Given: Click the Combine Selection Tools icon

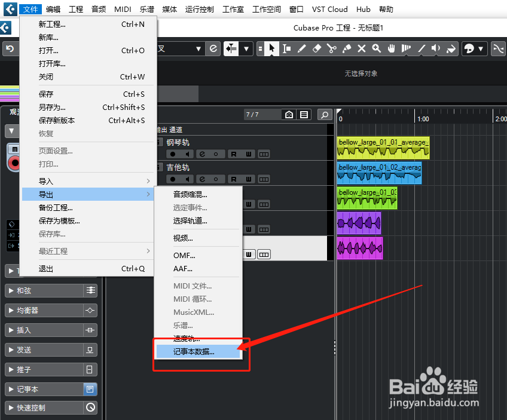Looking at the screenshot, I should pos(260,49).
